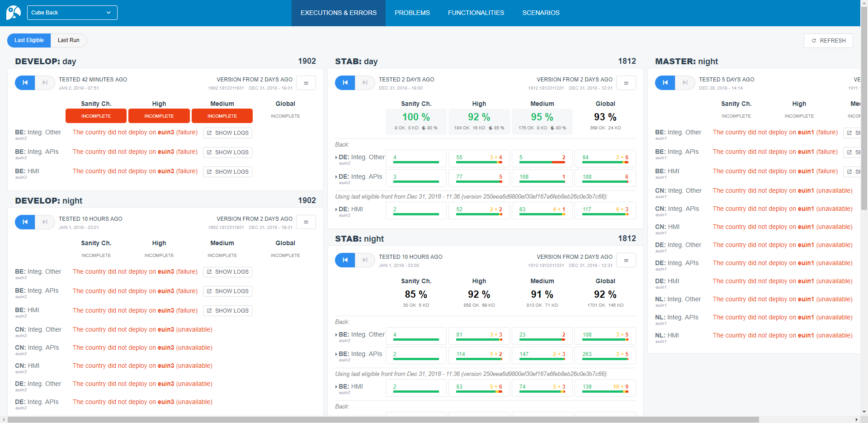Click the Refresh button
868x423 pixels.
coord(828,41)
